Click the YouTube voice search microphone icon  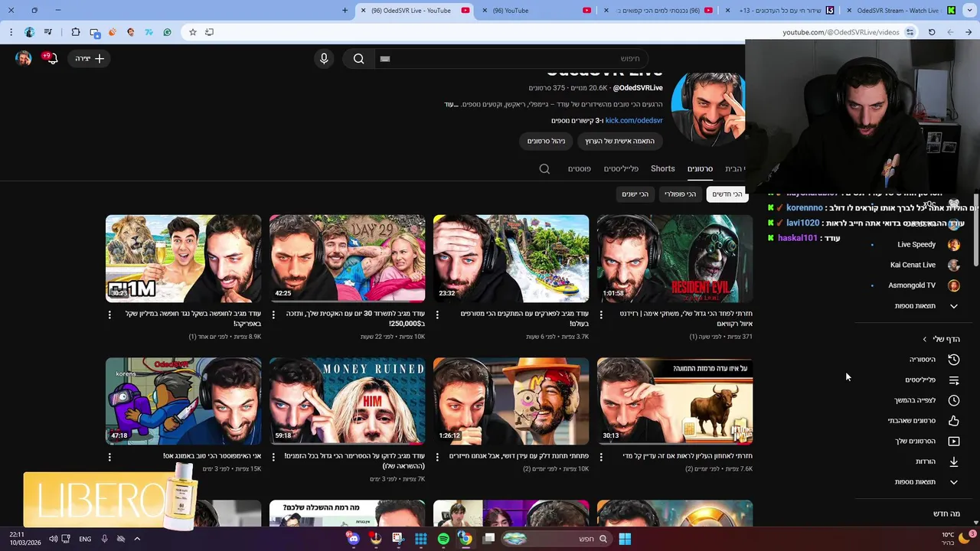[324, 58]
